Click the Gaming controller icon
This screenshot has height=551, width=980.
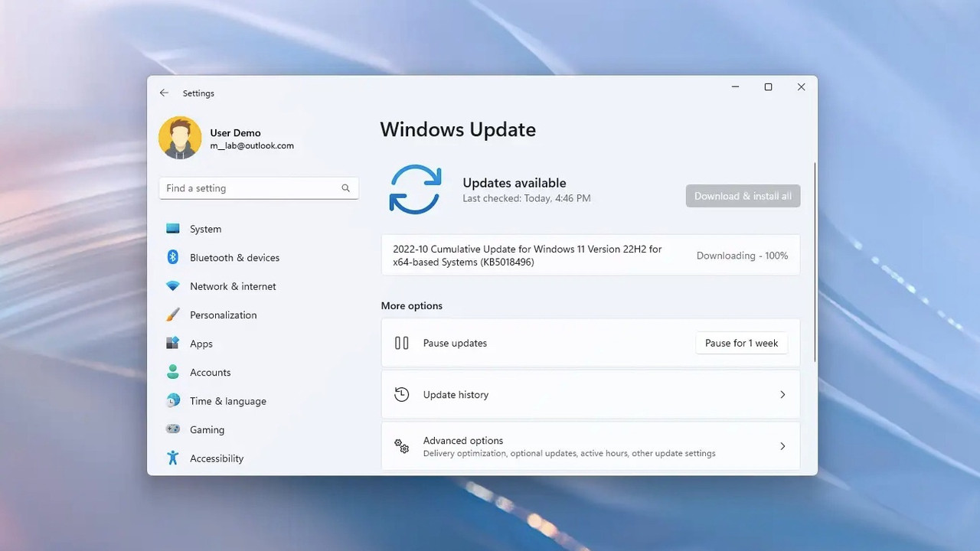tap(172, 429)
